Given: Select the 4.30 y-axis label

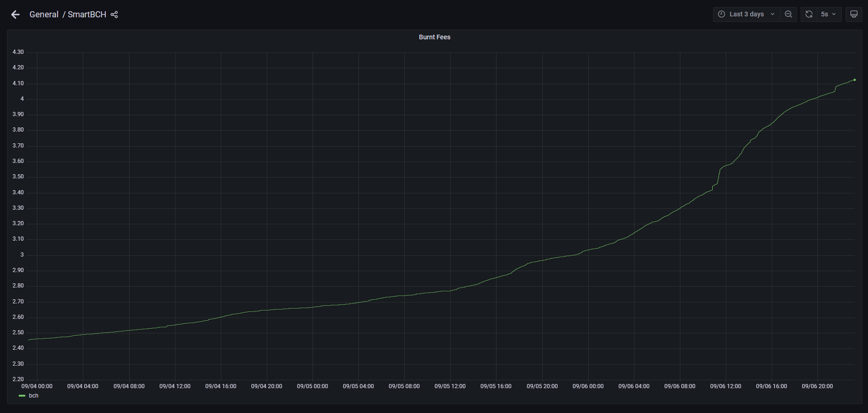Looking at the screenshot, I should [x=18, y=52].
